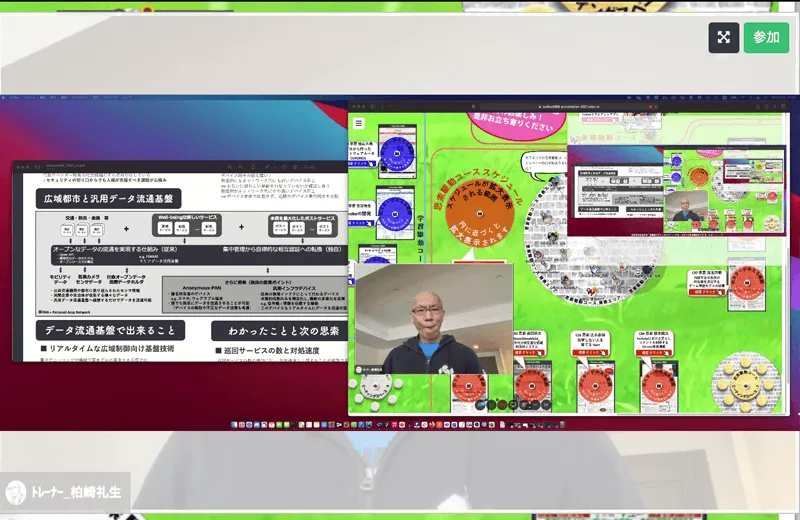Screen dimensions: 800x520
Task: Click the red hang-up control in bottom bar
Action: [503, 405]
